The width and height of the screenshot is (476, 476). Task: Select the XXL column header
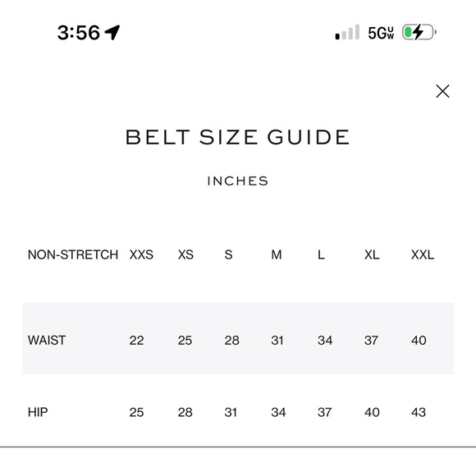[x=423, y=254]
